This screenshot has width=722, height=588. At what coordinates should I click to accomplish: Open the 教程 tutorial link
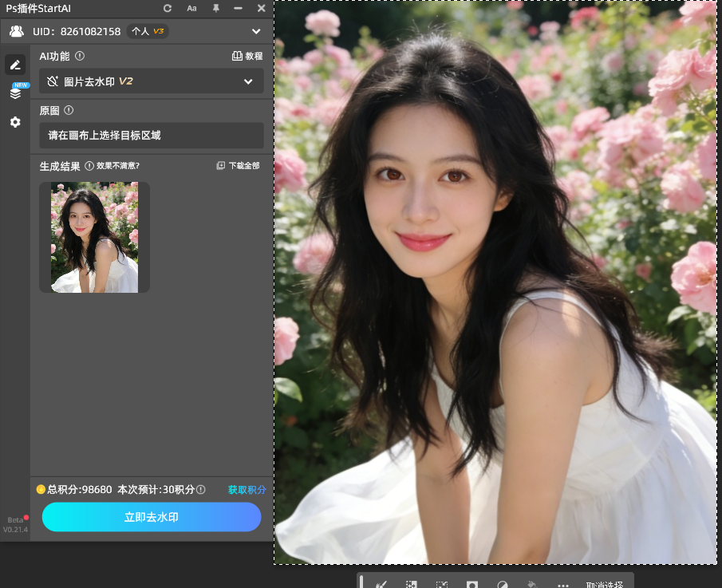[x=247, y=57]
